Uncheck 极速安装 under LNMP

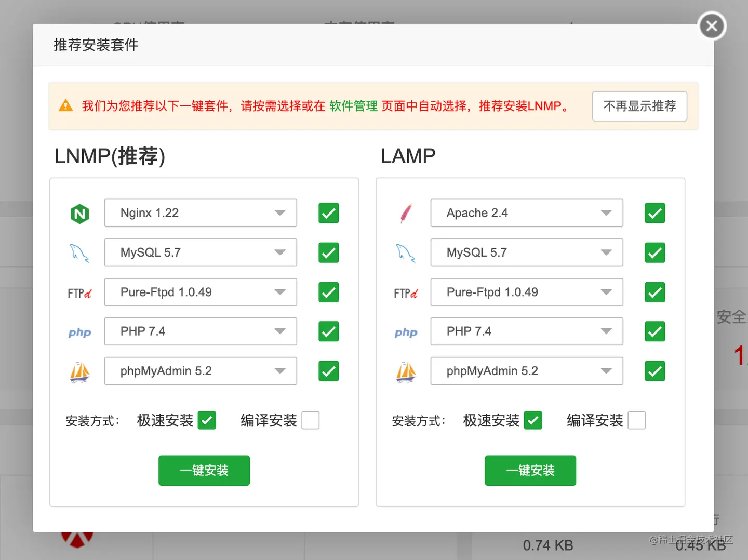[207, 420]
